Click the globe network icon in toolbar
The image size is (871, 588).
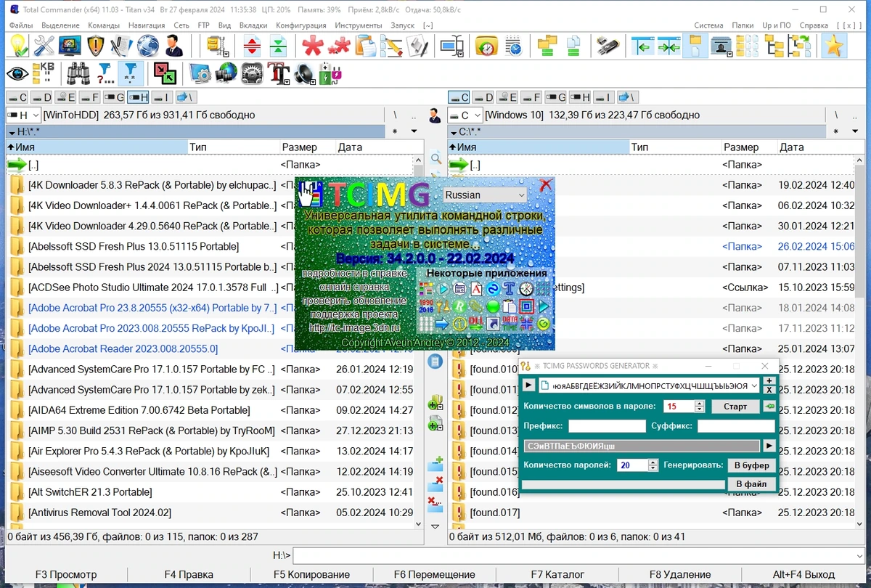(x=148, y=46)
